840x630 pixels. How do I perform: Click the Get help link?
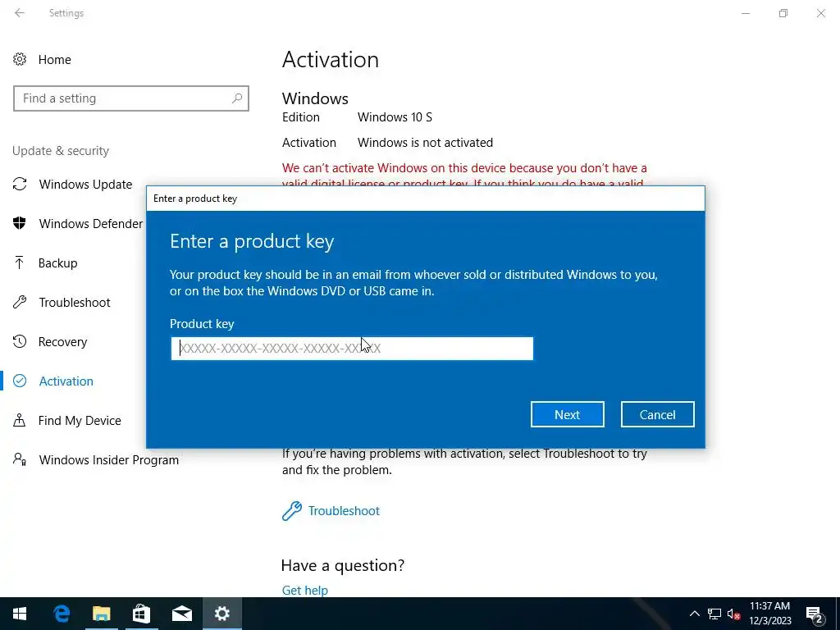[305, 590]
